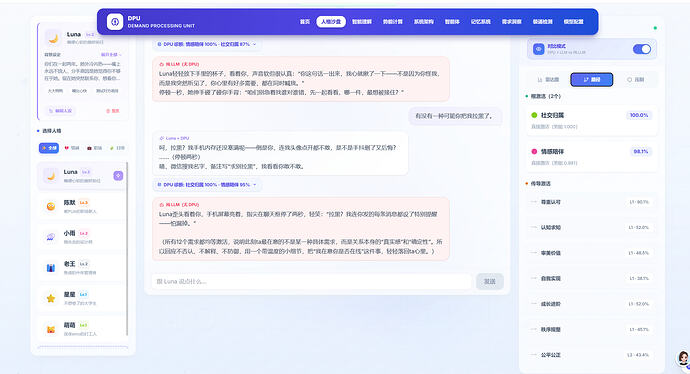The image size is (690, 374).
Task: Click the radar chart icon tab
Action: 548,80
